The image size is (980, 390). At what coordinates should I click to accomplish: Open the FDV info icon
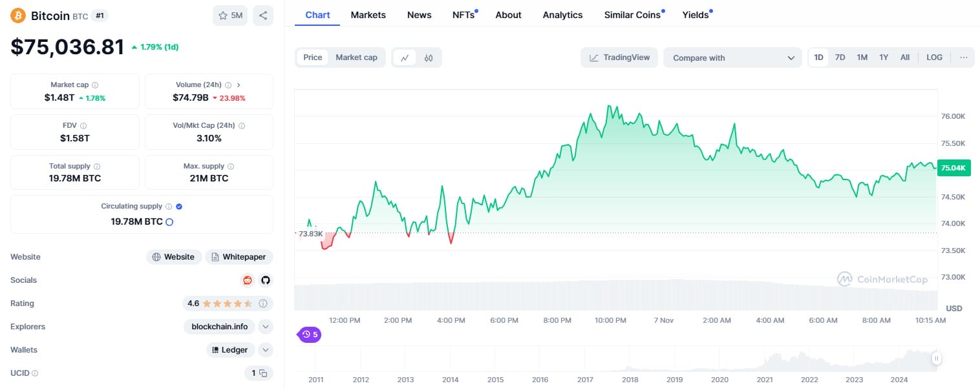point(83,126)
